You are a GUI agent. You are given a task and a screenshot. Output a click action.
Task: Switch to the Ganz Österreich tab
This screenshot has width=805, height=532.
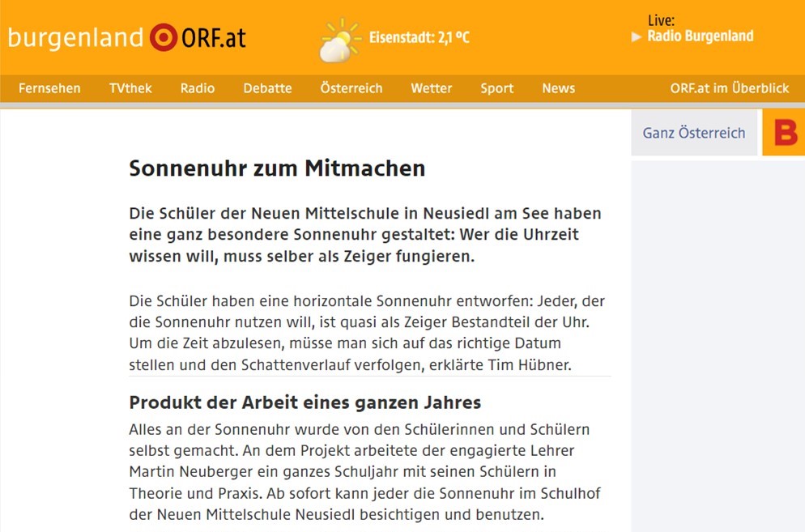[694, 133]
